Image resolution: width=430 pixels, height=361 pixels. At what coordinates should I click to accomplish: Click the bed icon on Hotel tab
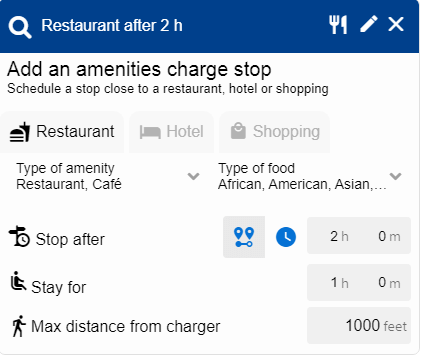coord(150,132)
